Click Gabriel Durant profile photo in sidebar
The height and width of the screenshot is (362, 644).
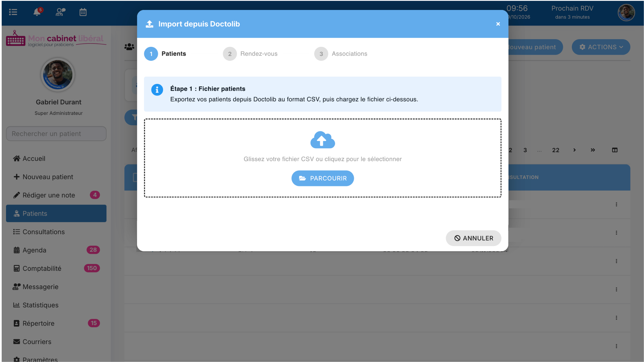[x=58, y=75]
